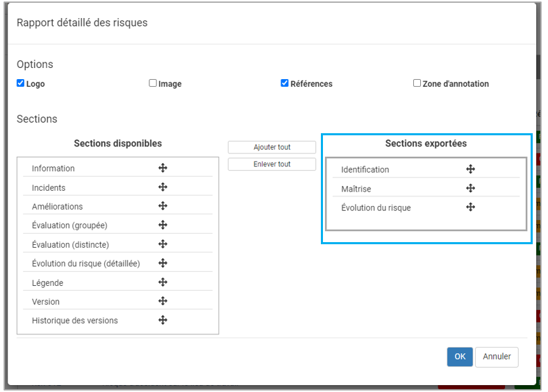Click move icon beside Identification section
The height and width of the screenshot is (392, 548).
pyautogui.click(x=470, y=169)
